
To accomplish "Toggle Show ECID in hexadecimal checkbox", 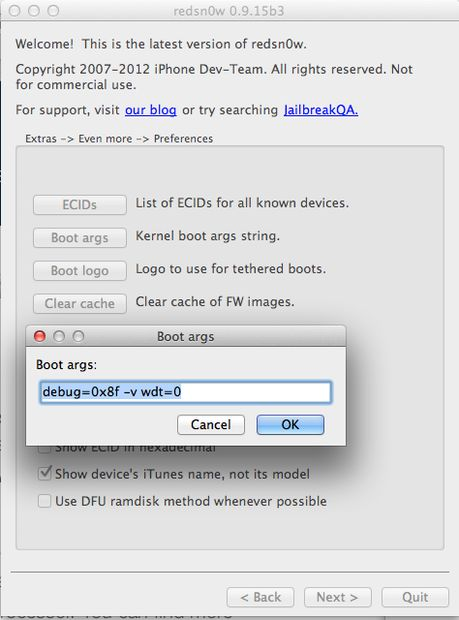I will pos(44,449).
